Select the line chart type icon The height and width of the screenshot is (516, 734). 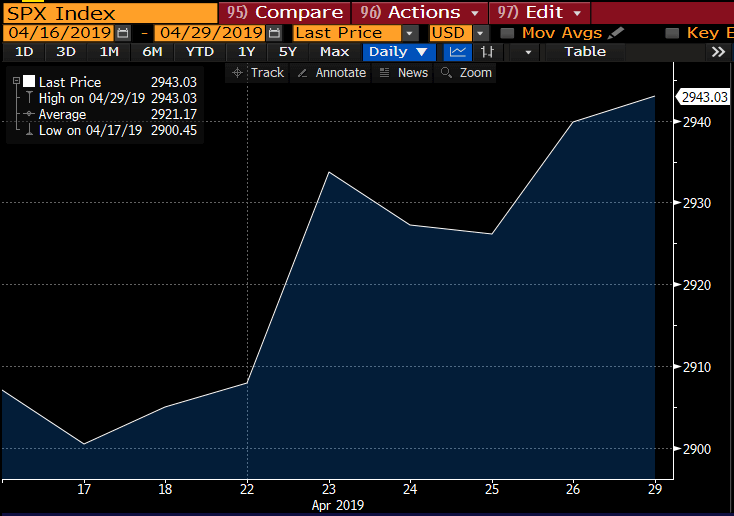click(457, 52)
